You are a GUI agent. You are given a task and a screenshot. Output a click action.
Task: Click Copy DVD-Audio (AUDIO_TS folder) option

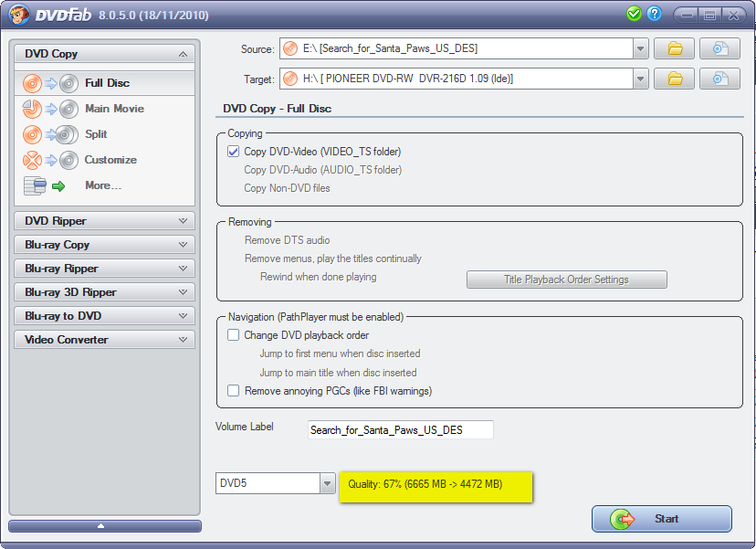coord(322,170)
